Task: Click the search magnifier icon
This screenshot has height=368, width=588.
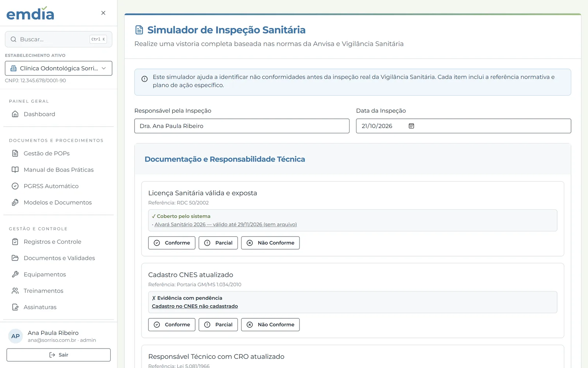Action: (14, 39)
